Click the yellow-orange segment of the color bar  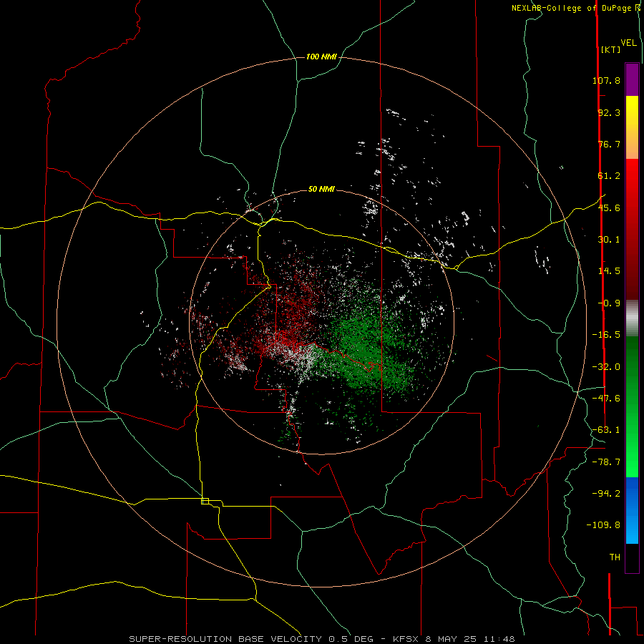point(632,127)
